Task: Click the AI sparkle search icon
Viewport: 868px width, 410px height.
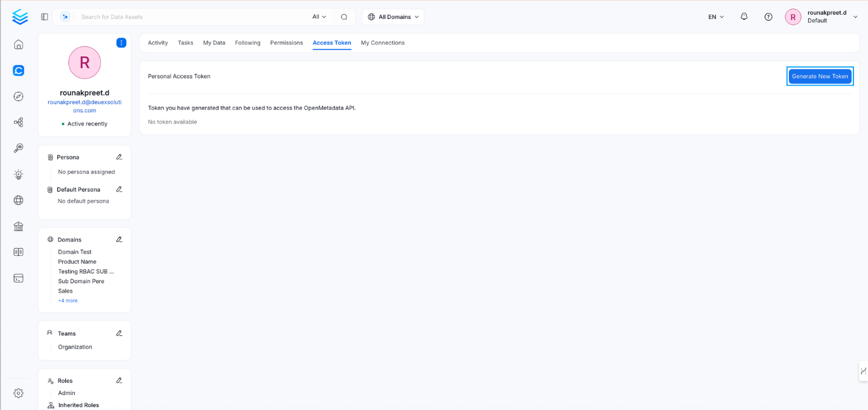Action: click(65, 17)
